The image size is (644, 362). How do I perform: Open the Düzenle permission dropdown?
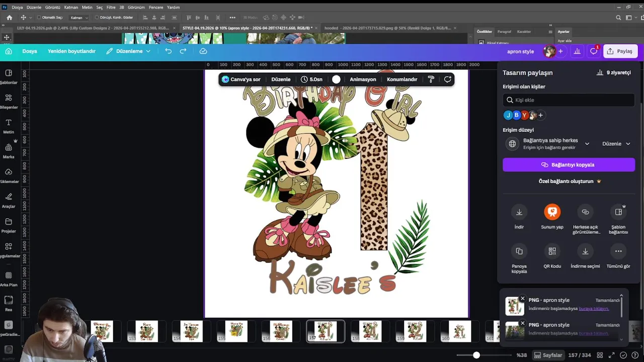616,144
